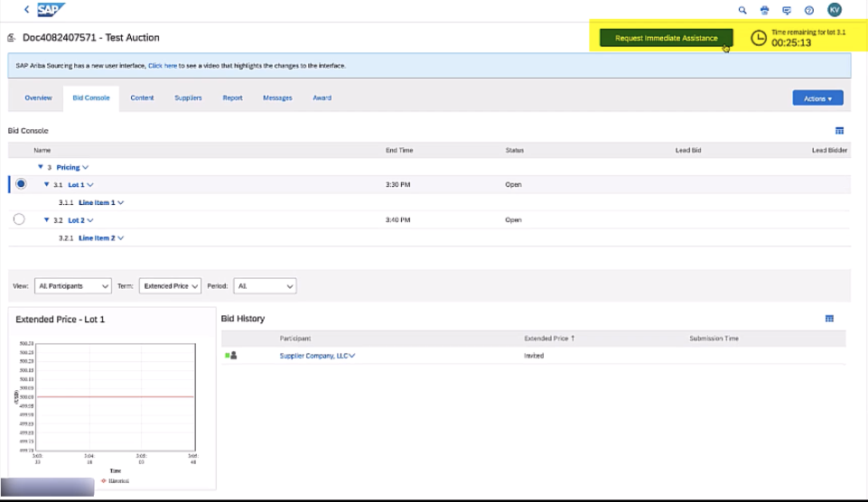Switch to the Suppliers tab
Image resolution: width=868 pixels, height=502 pixels.
pyautogui.click(x=188, y=98)
